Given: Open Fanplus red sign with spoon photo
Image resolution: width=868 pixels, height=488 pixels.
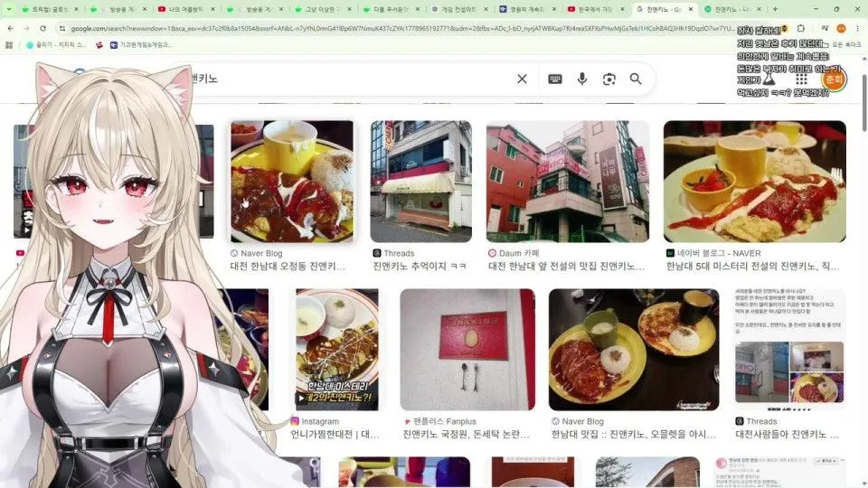Looking at the screenshot, I should click(x=467, y=350).
